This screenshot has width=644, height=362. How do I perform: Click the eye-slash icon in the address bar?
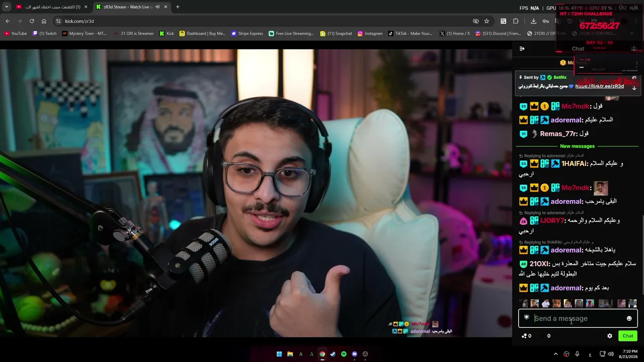tap(475, 21)
